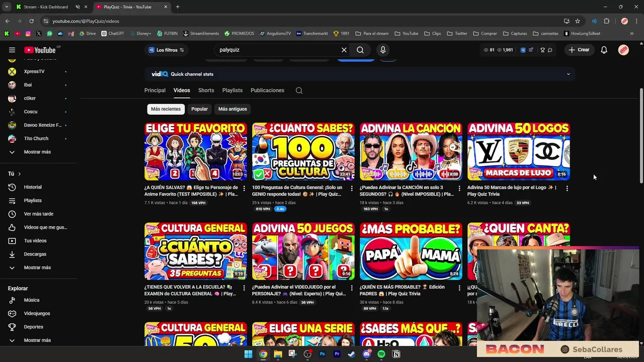
Task: Open options menu for 100 Preguntas de Cultura video
Action: pos(352,188)
